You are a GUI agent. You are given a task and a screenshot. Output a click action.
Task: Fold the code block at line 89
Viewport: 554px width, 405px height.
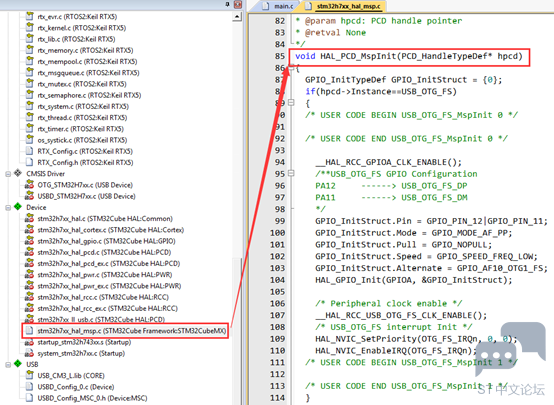291,103
